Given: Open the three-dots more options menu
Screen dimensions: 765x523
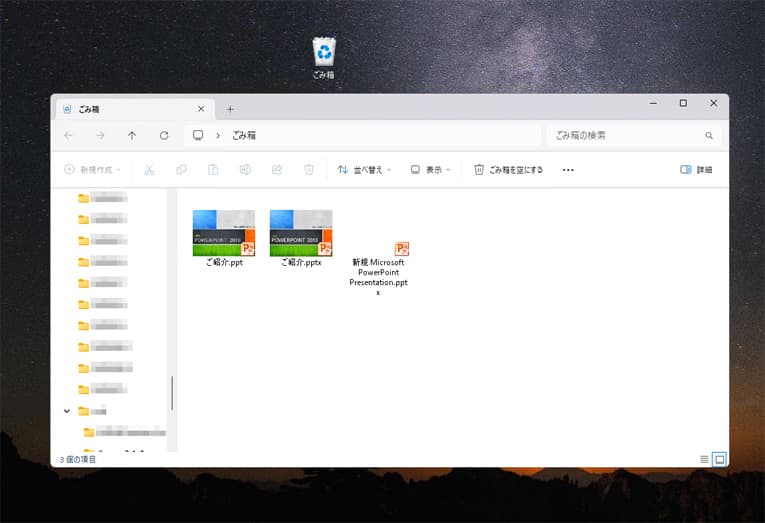Looking at the screenshot, I should pos(568,170).
